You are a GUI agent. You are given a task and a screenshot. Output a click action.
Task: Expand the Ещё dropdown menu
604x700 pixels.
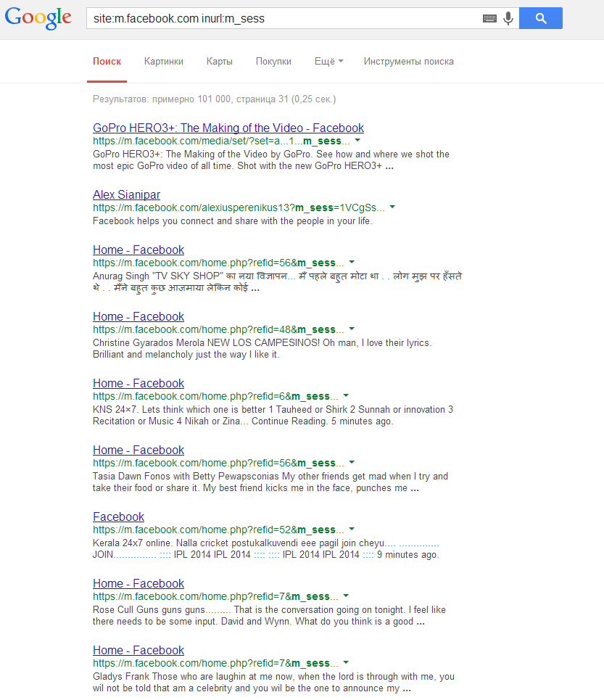[328, 62]
